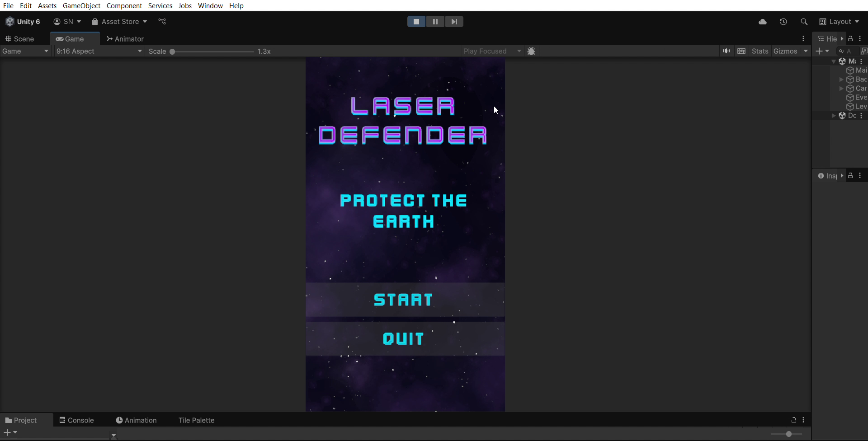The width and height of the screenshot is (868, 441).
Task: Open global search via magnifier icon
Action: coord(805,21)
